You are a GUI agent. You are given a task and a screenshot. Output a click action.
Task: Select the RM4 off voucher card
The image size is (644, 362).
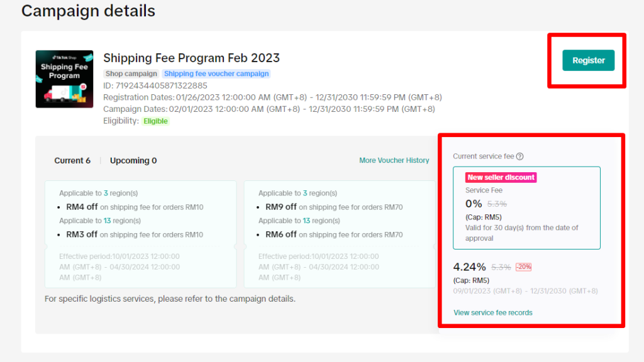[140, 234]
